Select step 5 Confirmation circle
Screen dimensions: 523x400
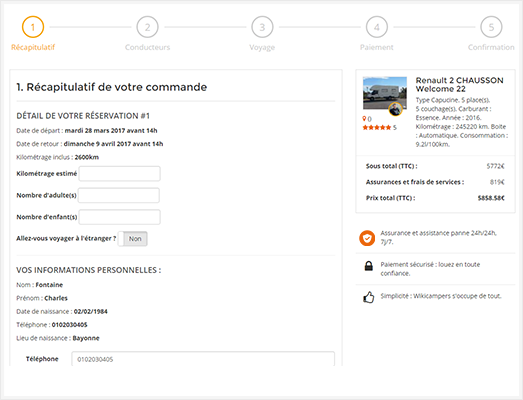coord(491,27)
